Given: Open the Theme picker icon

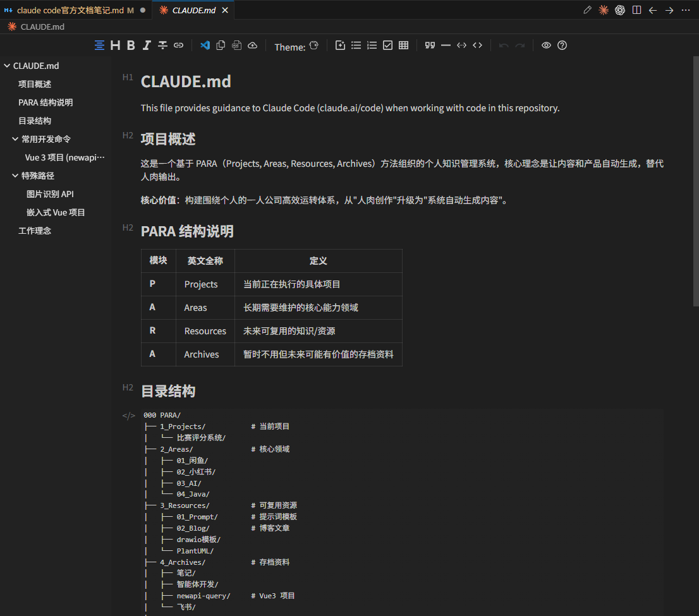Looking at the screenshot, I should (314, 45).
